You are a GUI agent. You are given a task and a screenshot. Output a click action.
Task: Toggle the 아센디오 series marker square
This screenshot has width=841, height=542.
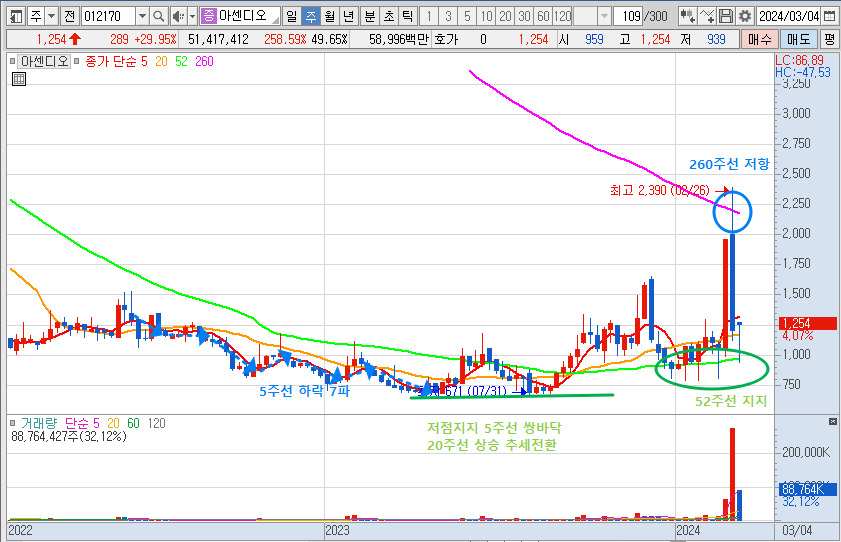click(12, 61)
